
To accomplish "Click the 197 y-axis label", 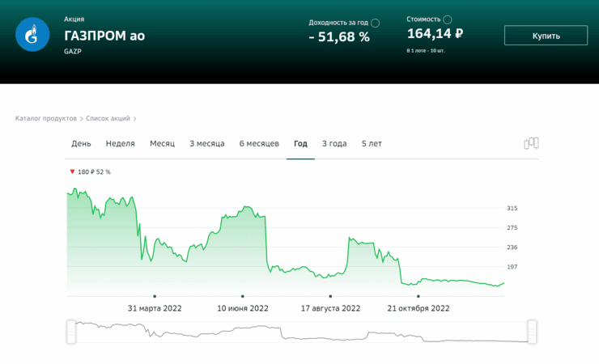I will [512, 267].
